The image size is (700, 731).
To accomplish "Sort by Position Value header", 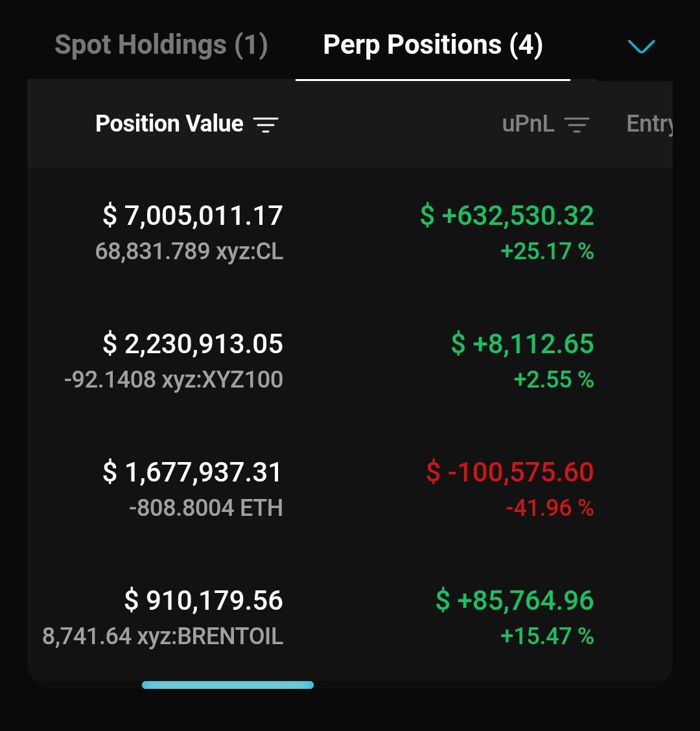I will click(x=169, y=124).
